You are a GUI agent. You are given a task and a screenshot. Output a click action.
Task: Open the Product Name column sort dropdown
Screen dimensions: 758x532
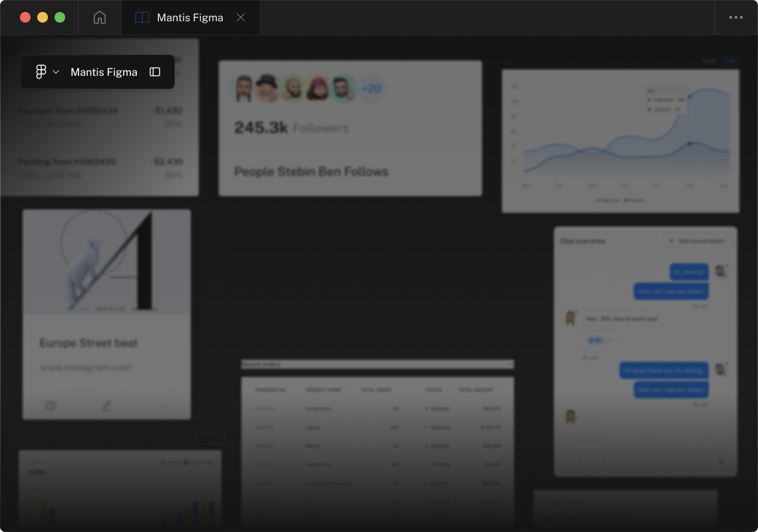[x=346, y=390]
